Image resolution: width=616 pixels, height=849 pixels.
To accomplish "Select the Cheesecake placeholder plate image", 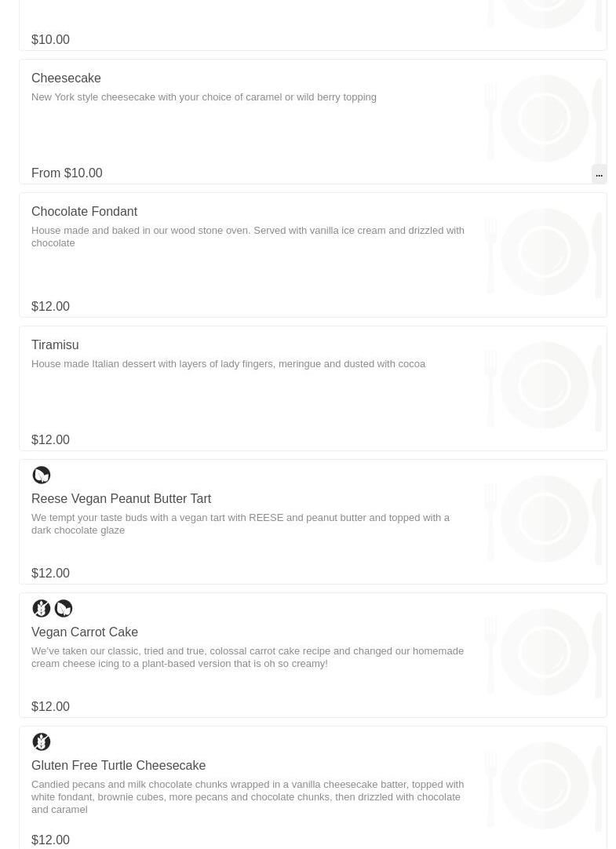I will tap(544, 118).
